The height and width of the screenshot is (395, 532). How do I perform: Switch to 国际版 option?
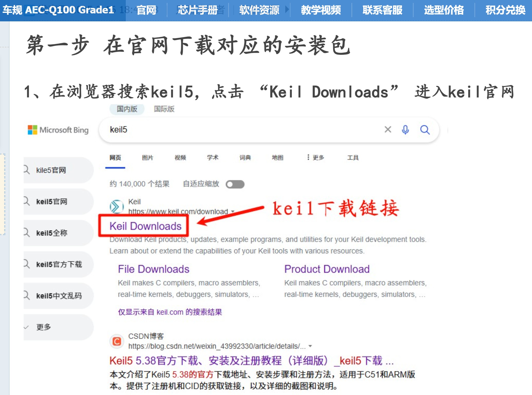click(x=164, y=109)
